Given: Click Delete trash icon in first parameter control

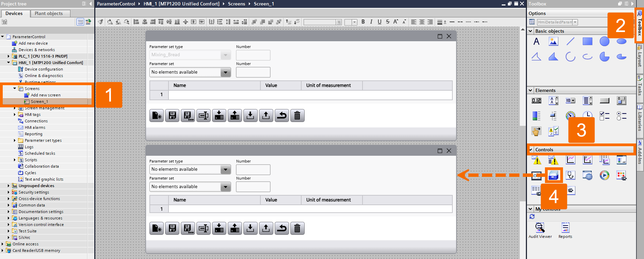Looking at the screenshot, I should [297, 116].
